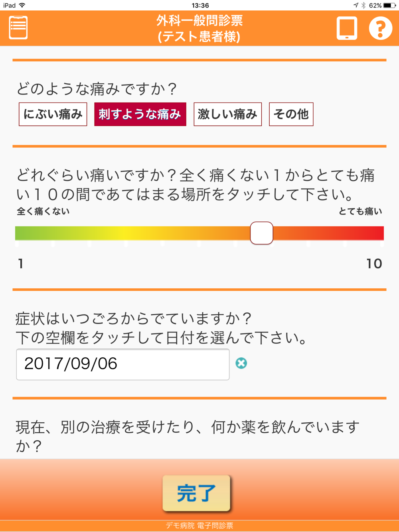Tap the Wi-Fi status icon
399x532 pixels.
click(x=22, y=5)
